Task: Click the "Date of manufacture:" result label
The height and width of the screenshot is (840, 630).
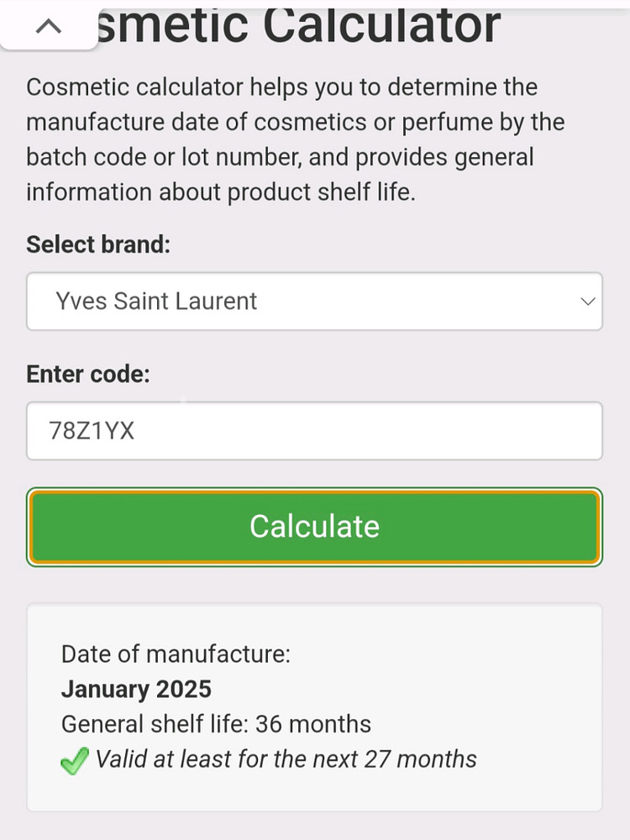Action: pyautogui.click(x=176, y=654)
